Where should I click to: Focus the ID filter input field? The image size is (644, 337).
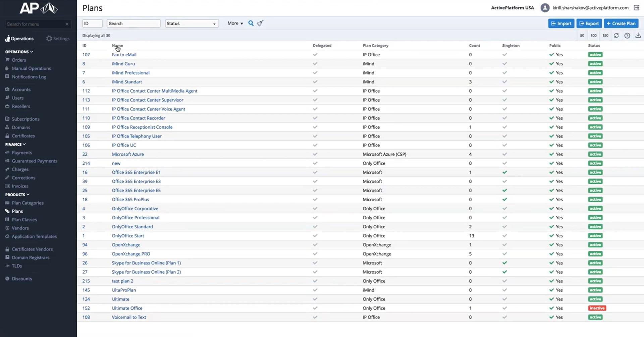pos(92,23)
